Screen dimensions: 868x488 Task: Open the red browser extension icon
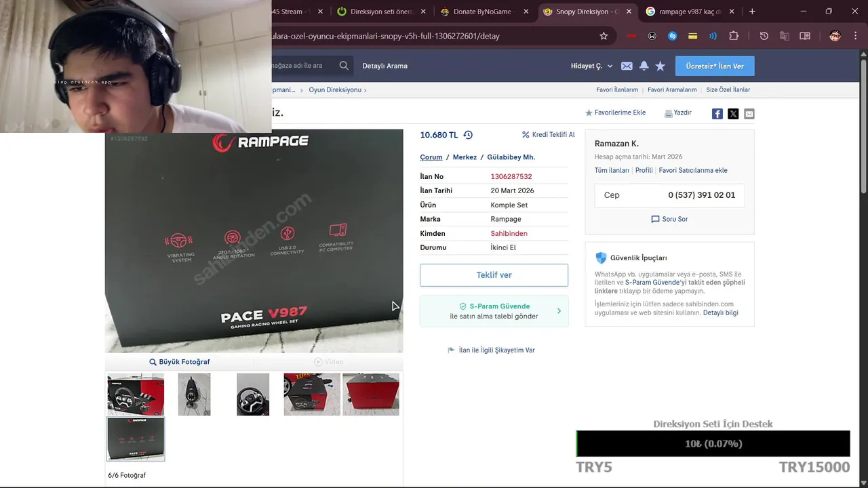point(631,36)
